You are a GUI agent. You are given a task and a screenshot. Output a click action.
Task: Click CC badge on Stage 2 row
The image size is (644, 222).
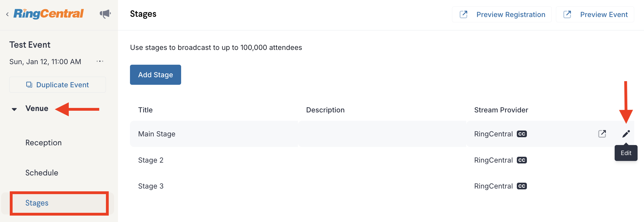point(522,160)
